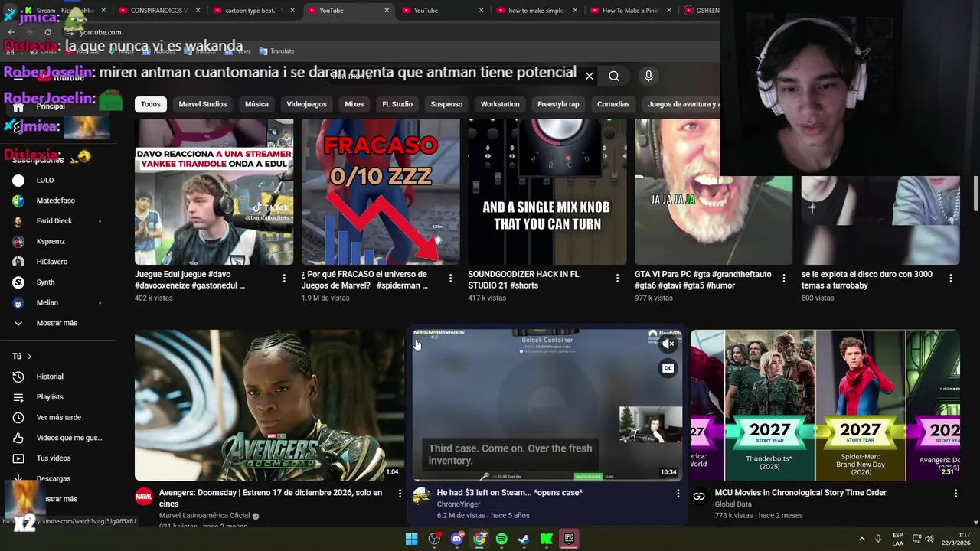Start voice search with the microphone icon

coord(648,76)
